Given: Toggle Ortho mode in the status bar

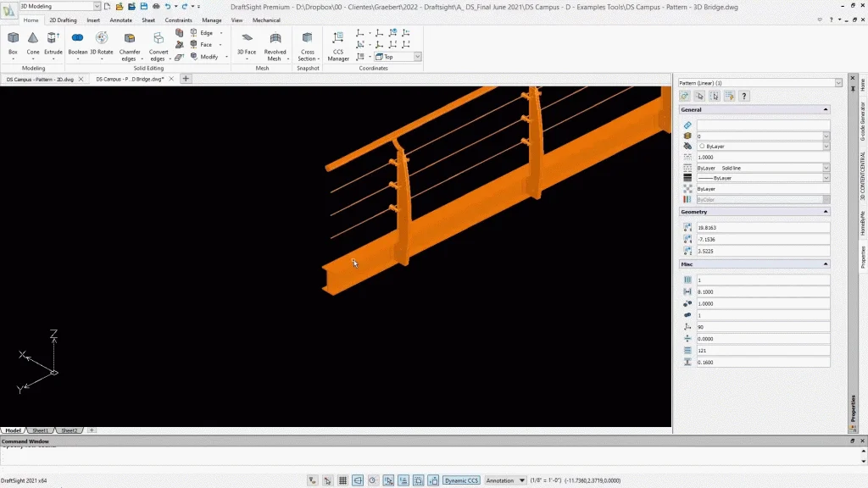Looking at the screenshot, I should coord(358,480).
